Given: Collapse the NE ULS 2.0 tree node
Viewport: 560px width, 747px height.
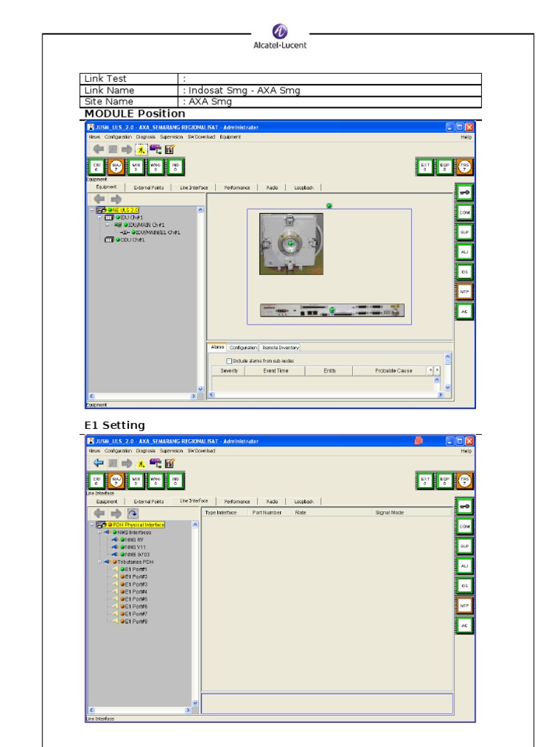Looking at the screenshot, I should point(92,210).
